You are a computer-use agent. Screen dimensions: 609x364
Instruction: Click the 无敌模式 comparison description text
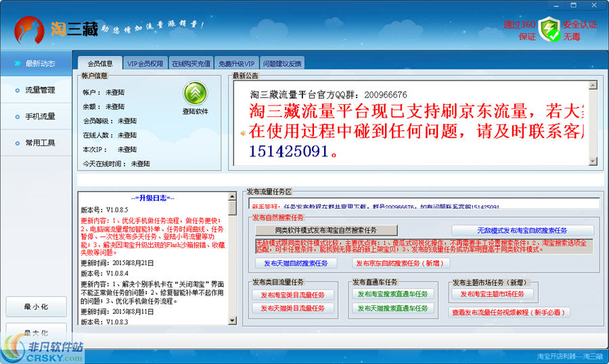[424, 246]
